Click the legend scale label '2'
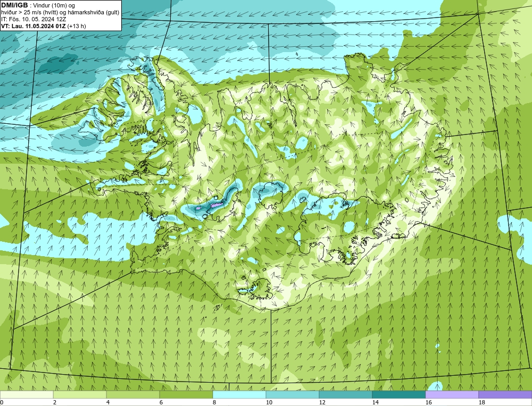Image resolution: width=532 pixels, height=406 pixels. tap(55, 402)
